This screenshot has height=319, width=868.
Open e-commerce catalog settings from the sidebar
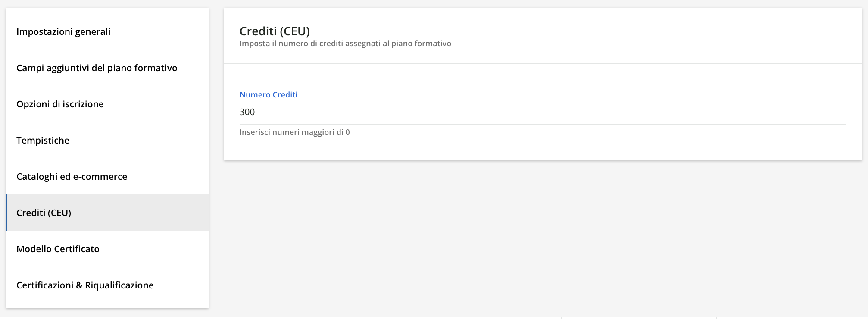tap(72, 176)
